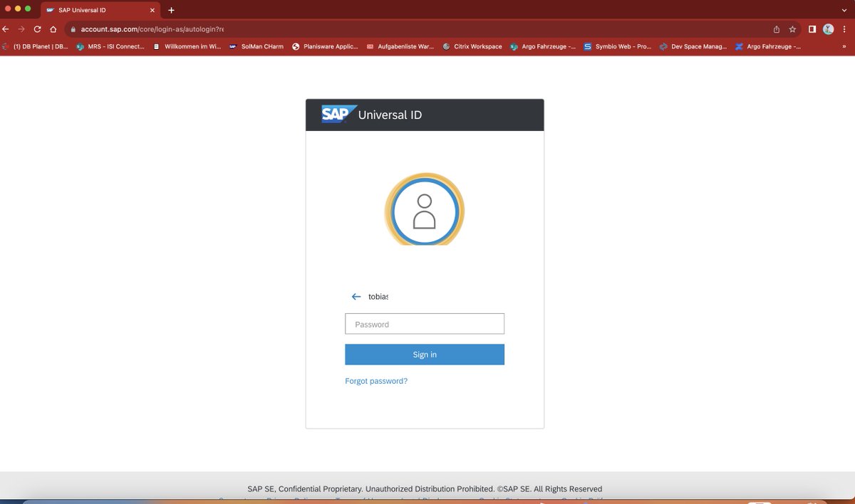Share this page via the share icon
Image resolution: width=855 pixels, height=504 pixels.
pyautogui.click(x=777, y=29)
